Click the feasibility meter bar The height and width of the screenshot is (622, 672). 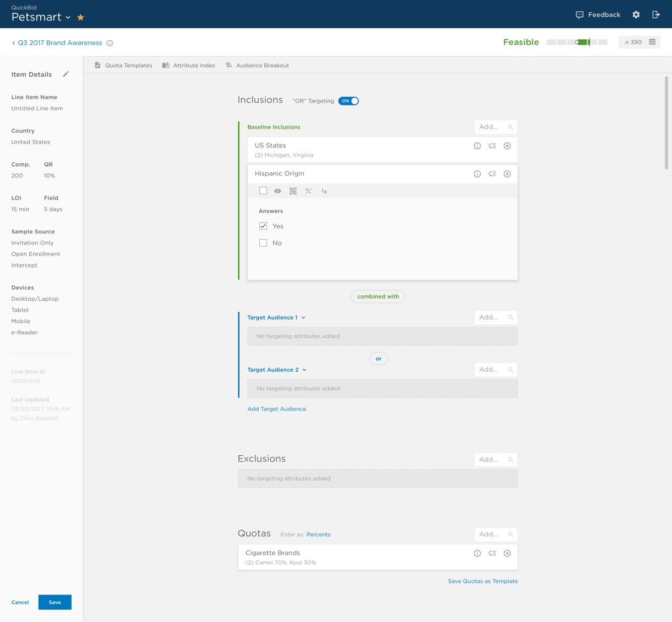577,42
